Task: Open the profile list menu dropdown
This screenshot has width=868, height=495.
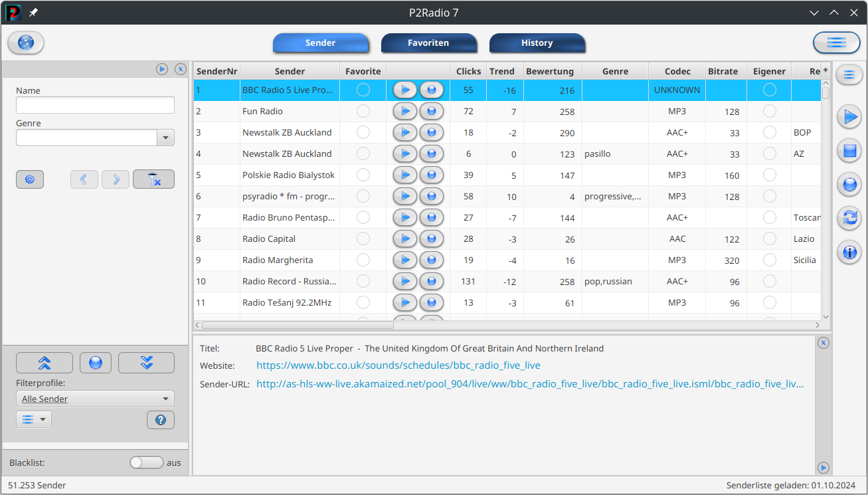Action: 34,420
